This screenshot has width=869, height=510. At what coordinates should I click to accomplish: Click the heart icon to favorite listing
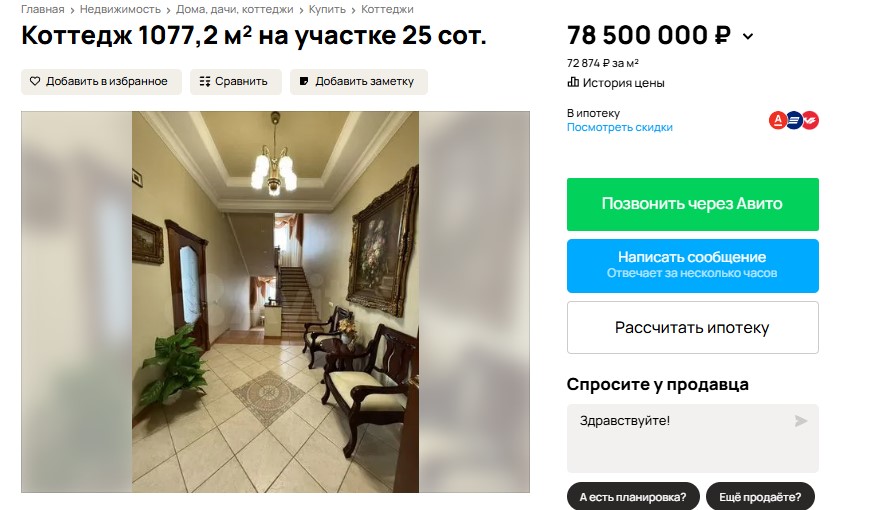[x=35, y=81]
